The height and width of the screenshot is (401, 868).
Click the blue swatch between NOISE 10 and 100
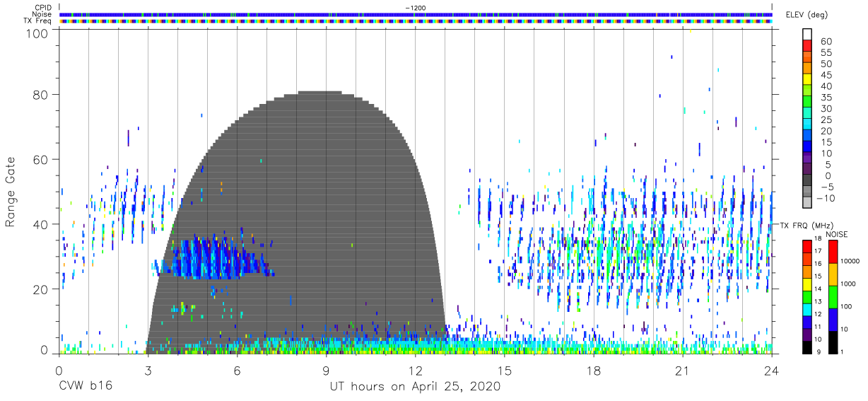pos(833,319)
